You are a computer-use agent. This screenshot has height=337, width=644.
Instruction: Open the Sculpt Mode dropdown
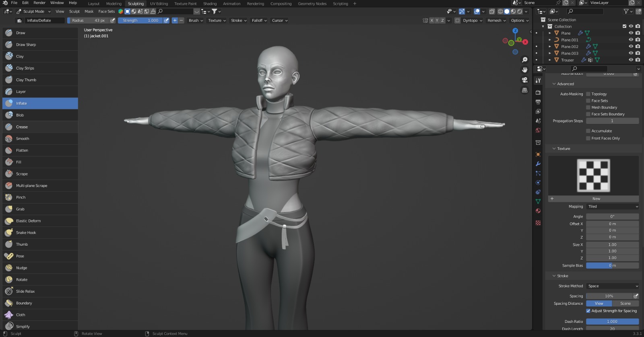click(x=34, y=12)
